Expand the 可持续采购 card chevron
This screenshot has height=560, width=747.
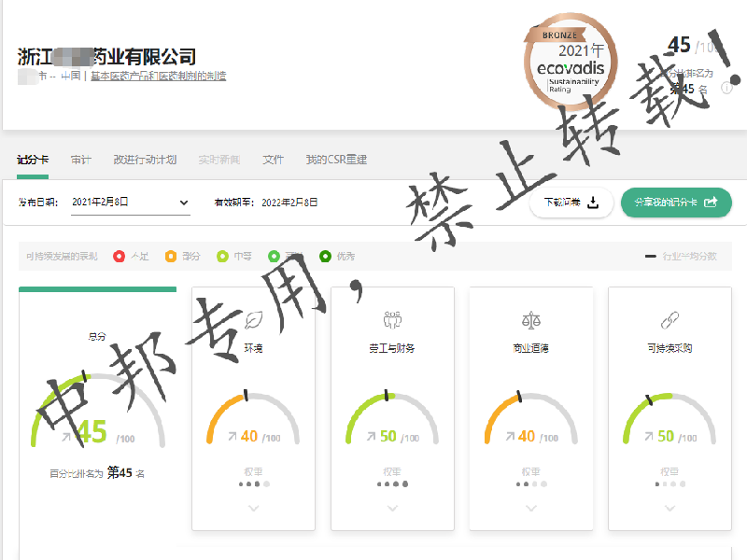669,508
